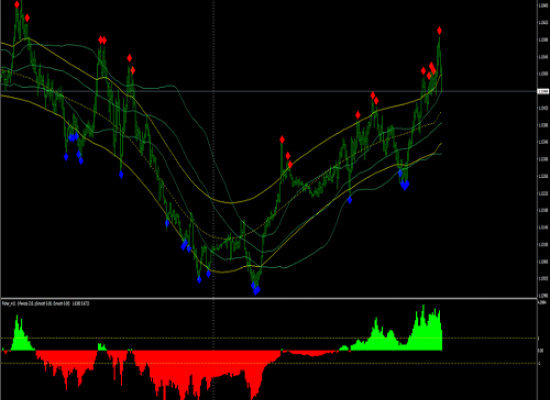Click the blue diamond cluster at the chart's lowest low

click(x=256, y=289)
